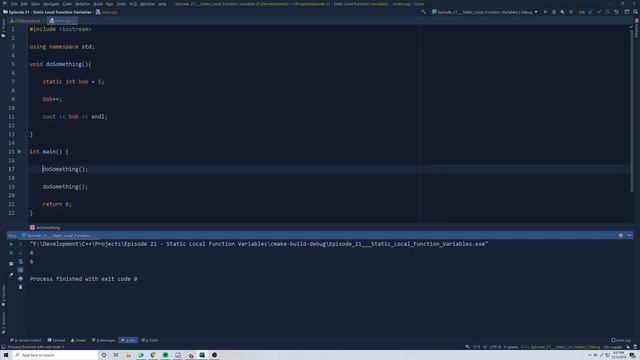The image size is (640, 360).
Task: Open Task View on the taskbar
Action: (116, 355)
